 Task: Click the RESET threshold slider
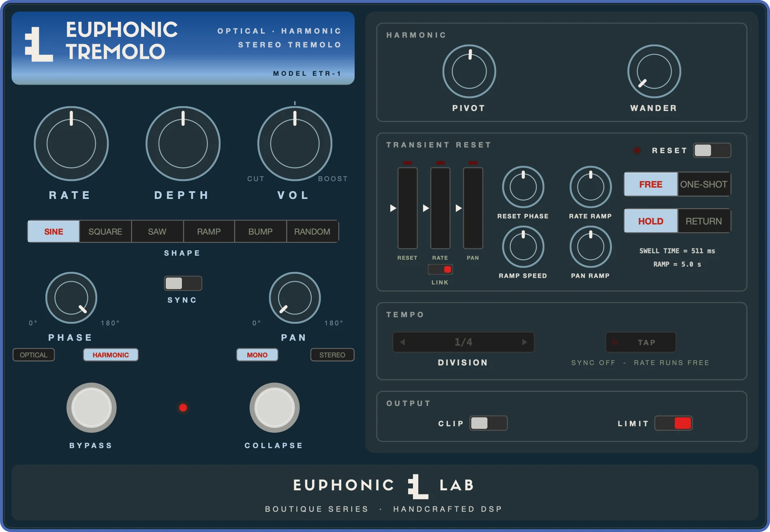point(408,208)
